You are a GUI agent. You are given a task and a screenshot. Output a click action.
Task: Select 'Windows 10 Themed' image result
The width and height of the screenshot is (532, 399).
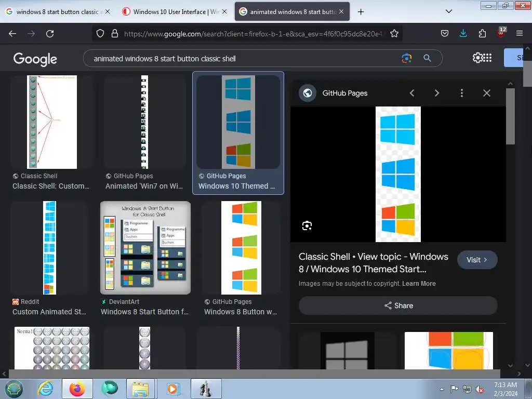click(238, 132)
